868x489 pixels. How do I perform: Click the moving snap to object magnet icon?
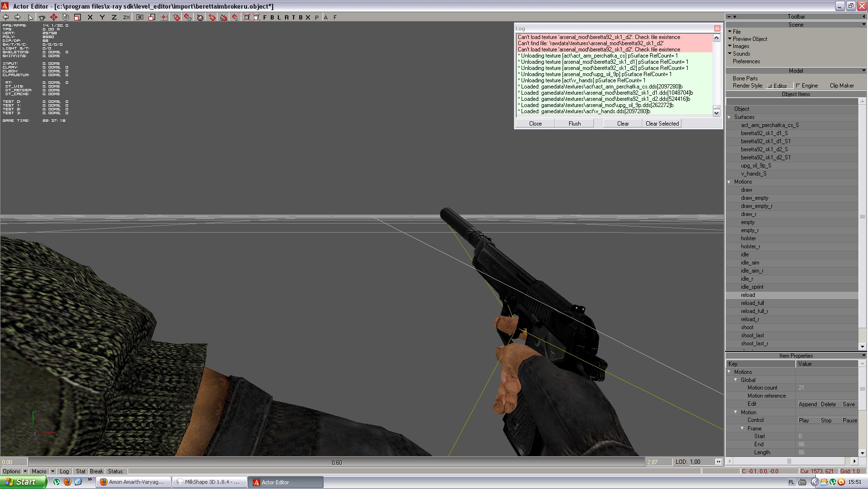pos(188,17)
